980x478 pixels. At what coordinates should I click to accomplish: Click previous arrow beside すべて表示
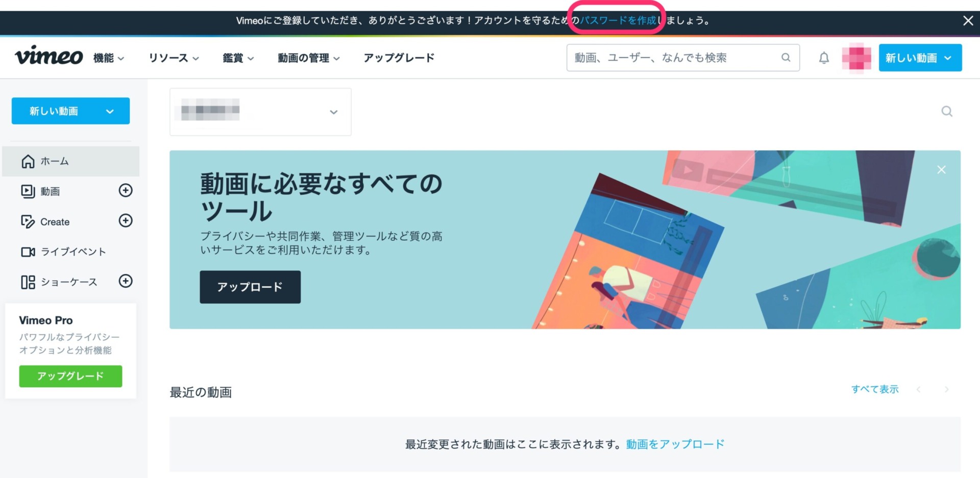coord(918,389)
